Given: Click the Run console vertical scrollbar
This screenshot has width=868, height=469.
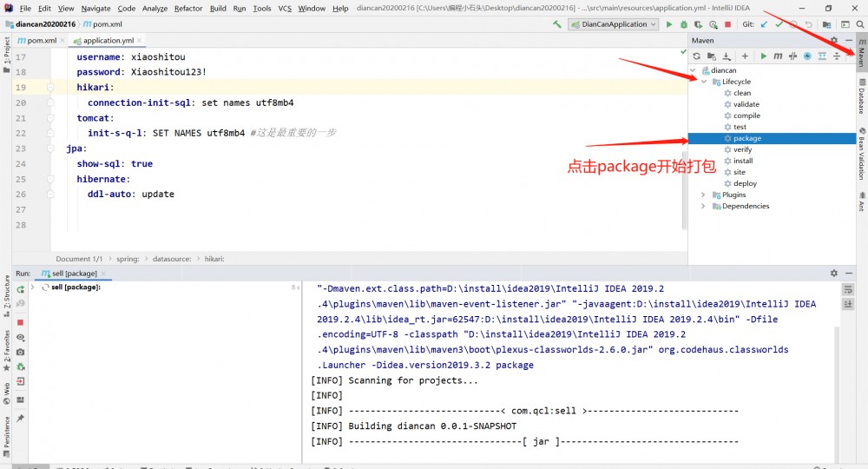Looking at the screenshot, I should [x=837, y=393].
